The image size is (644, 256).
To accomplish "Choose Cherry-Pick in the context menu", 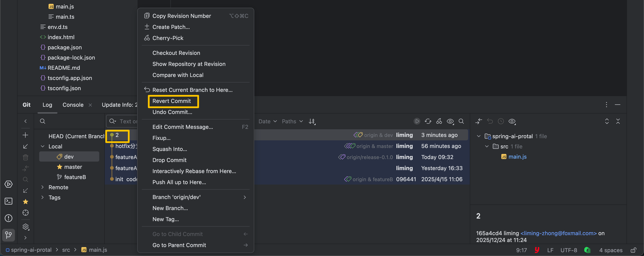I will (x=168, y=38).
